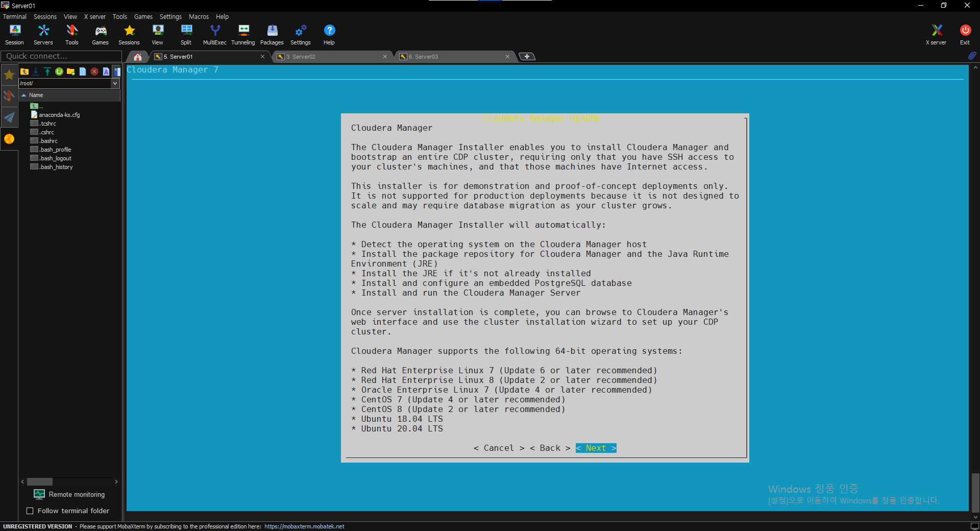
Task: Open the sidebar Macros paper plane tab
Action: coord(9,117)
